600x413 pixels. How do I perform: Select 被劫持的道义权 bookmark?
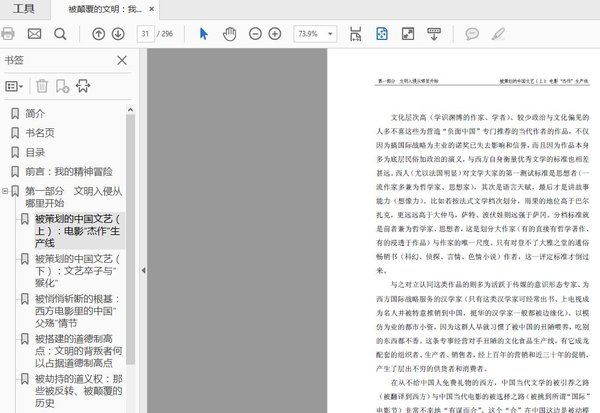pos(78,391)
